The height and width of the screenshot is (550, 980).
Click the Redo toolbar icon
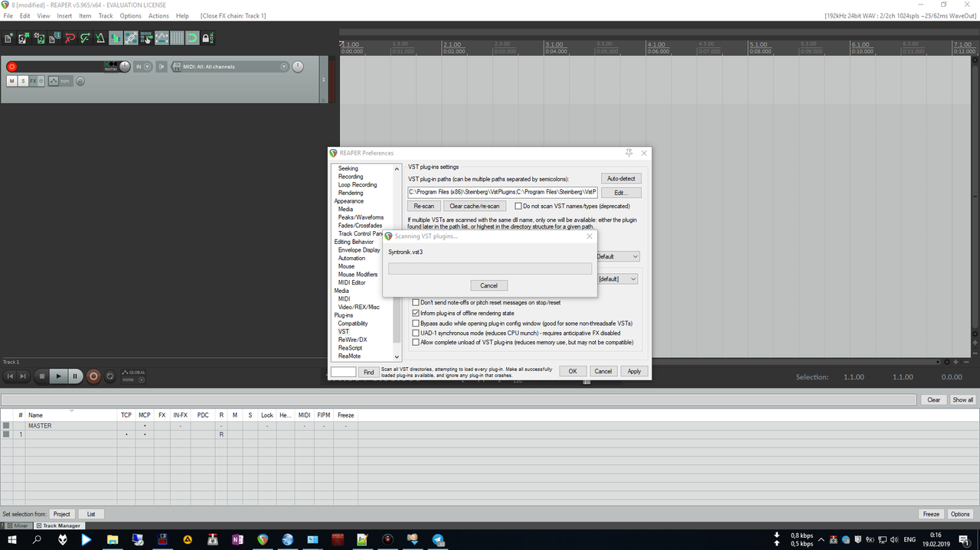[86, 37]
